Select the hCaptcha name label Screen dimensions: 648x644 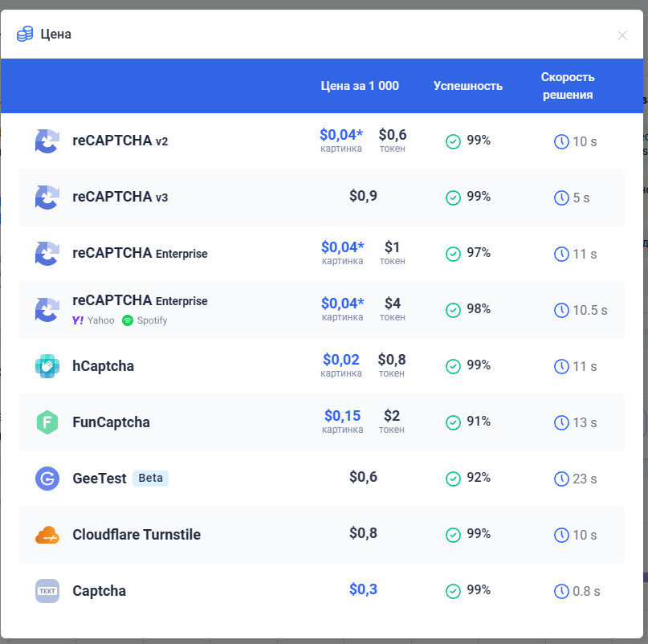pos(104,366)
